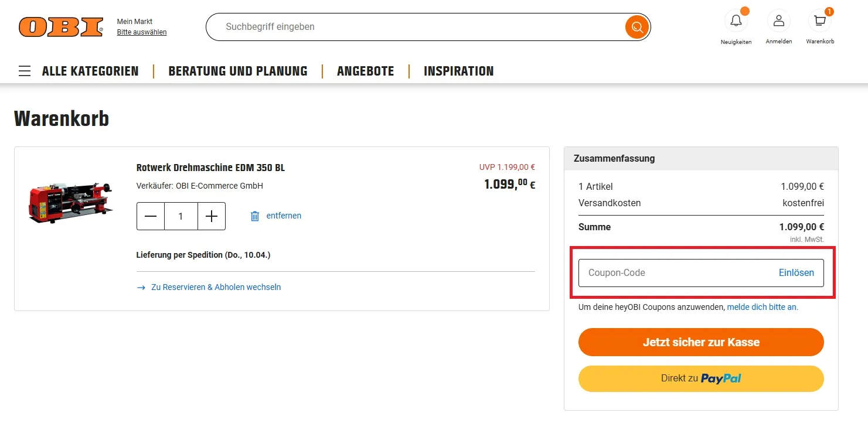Viewport: 868px width, 430px height.
Task: Switch to Reservieren & Abholen
Action: [216, 287]
